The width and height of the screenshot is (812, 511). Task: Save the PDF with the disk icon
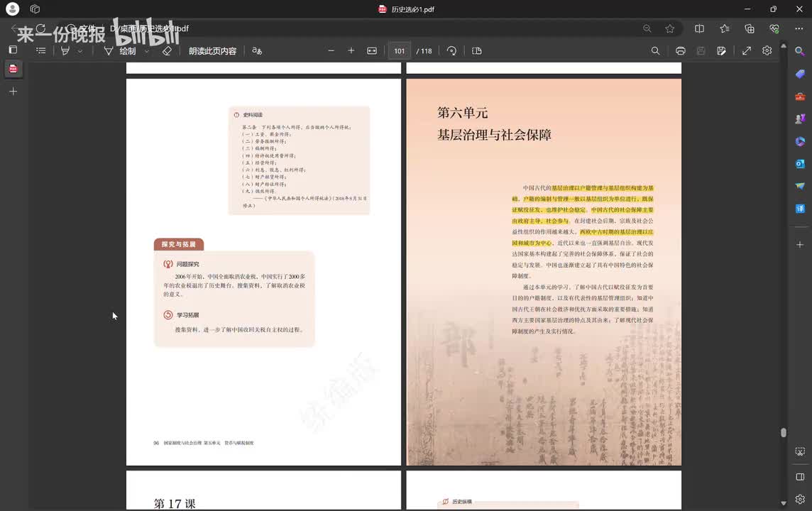701,50
